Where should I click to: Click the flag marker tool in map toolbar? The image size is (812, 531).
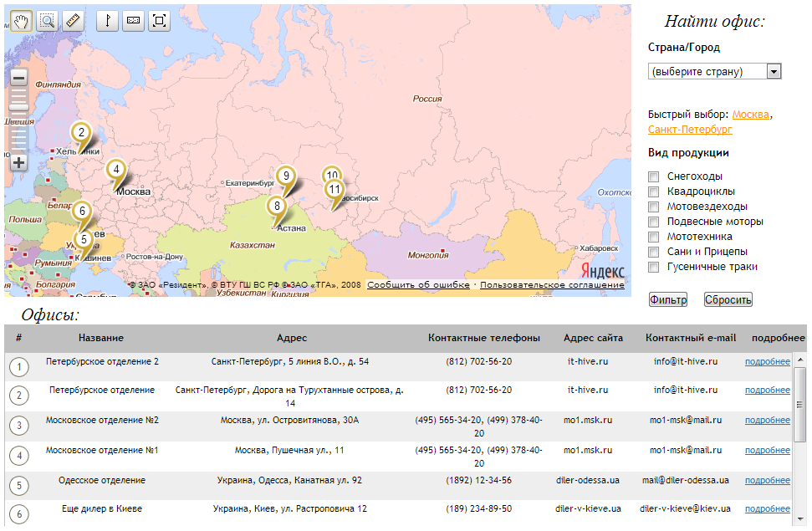coord(107,21)
